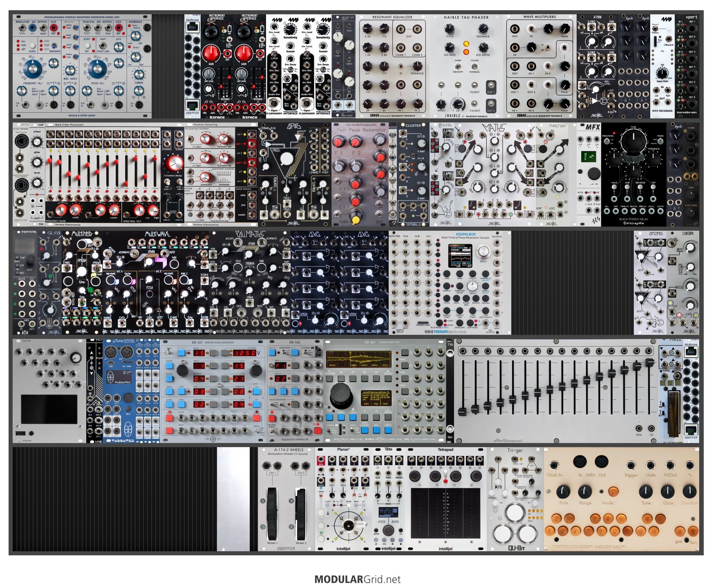Click the green MFX display icon
This screenshot has height=588, width=716.
588,156
